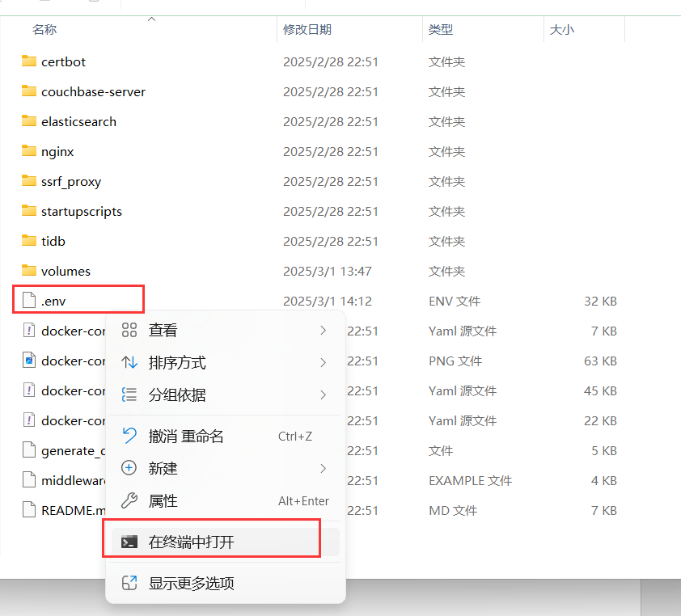Select the certbot folder name
Image resolution: width=681 pixels, height=616 pixels.
pyautogui.click(x=63, y=62)
